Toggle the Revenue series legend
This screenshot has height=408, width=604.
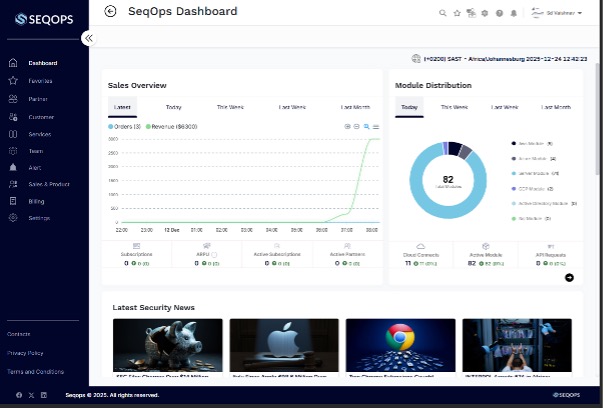(171, 126)
